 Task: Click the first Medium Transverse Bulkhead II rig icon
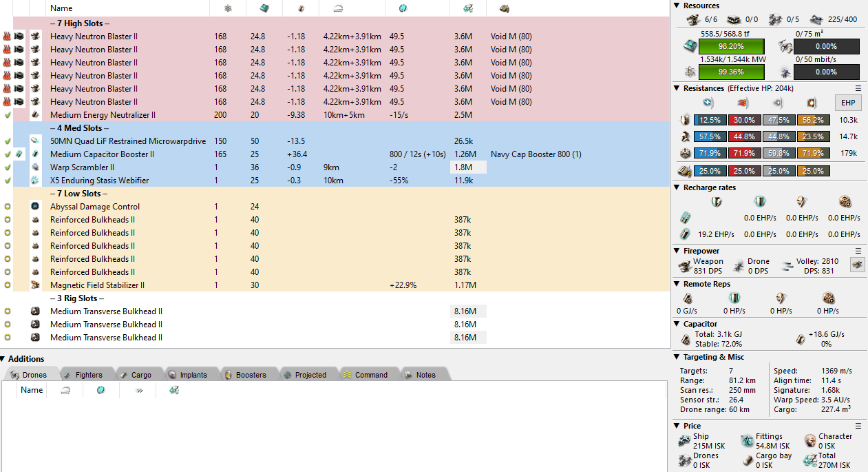pos(35,311)
